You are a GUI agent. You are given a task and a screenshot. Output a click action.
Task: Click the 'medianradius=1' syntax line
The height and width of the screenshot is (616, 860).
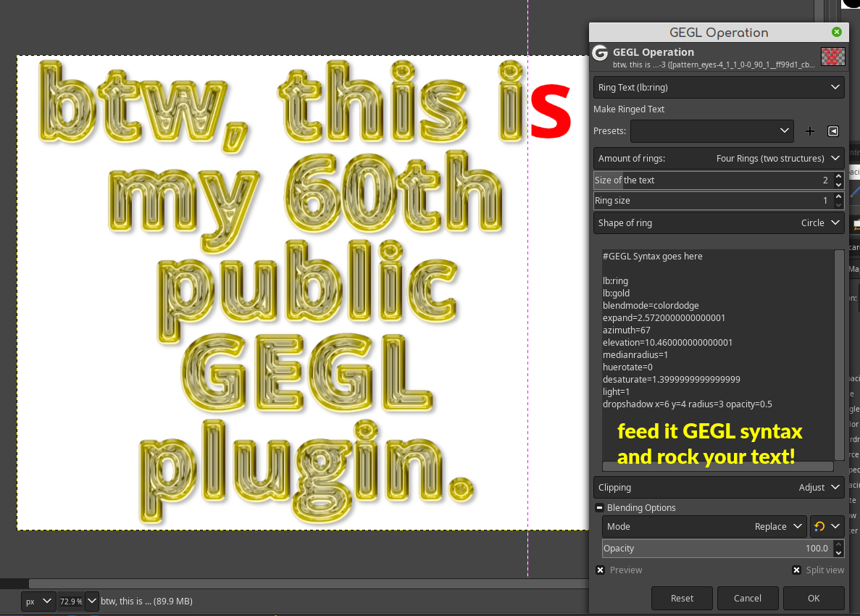(x=635, y=355)
